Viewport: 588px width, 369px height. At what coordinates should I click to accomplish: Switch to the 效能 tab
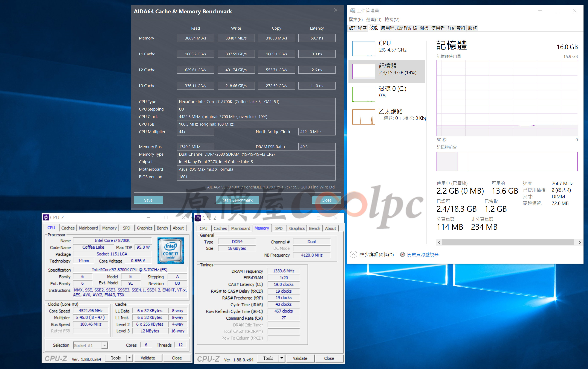tap(374, 28)
